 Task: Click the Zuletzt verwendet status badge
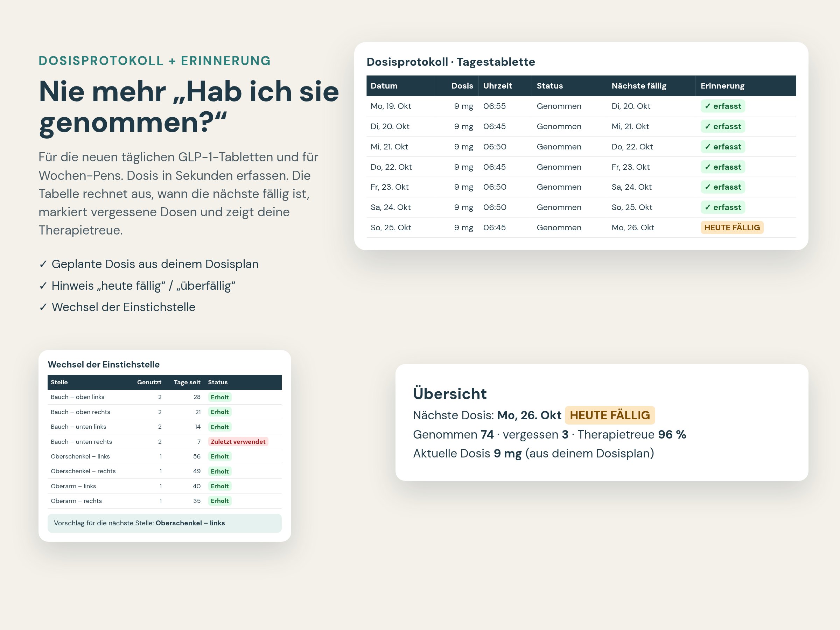pos(238,442)
